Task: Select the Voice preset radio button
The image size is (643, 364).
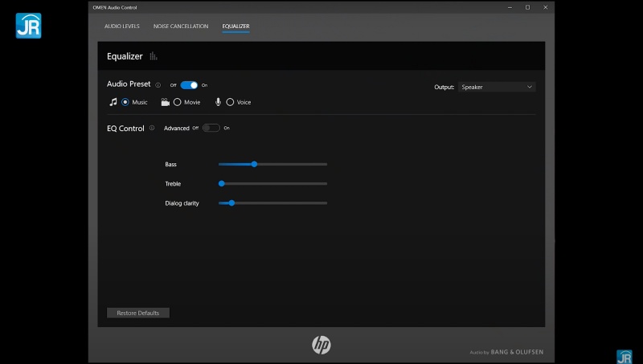Action: [230, 102]
